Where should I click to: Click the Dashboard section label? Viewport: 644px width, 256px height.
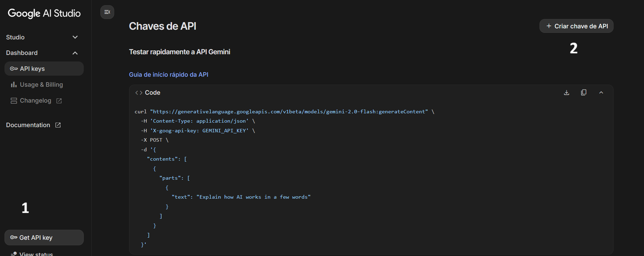coord(22,53)
